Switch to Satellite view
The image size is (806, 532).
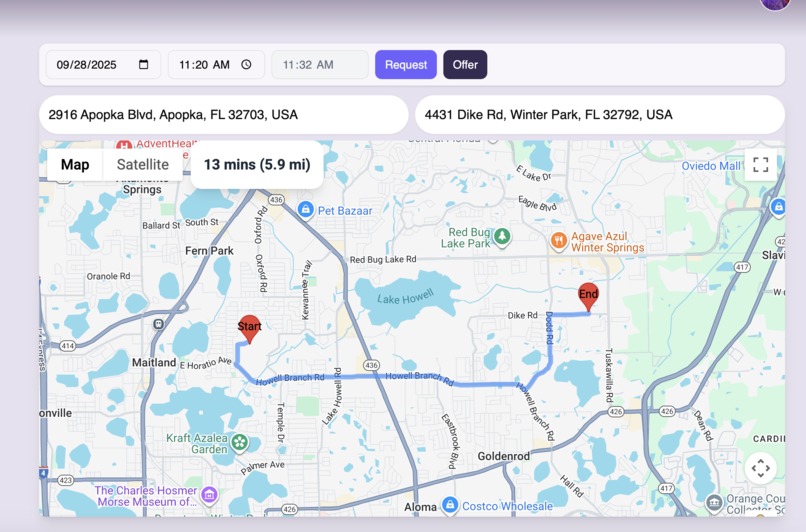(x=142, y=164)
